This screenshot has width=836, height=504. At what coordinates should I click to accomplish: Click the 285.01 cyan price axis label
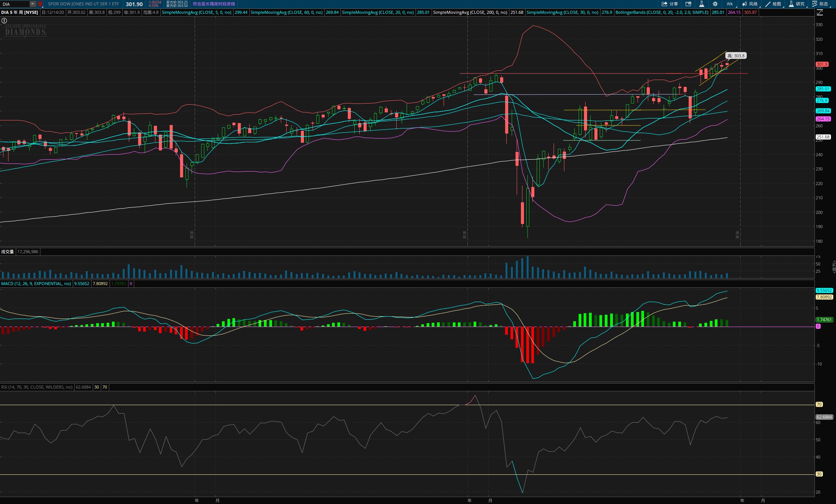coord(823,89)
